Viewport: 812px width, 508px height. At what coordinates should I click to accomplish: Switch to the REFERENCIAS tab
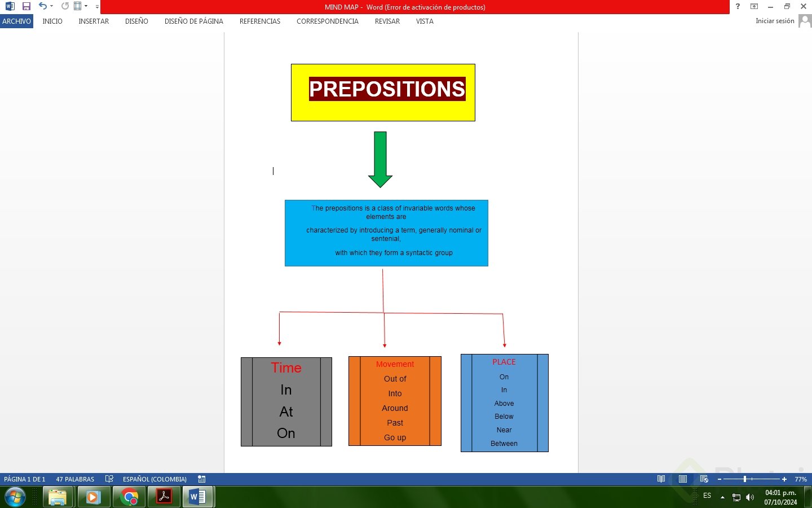[260, 21]
